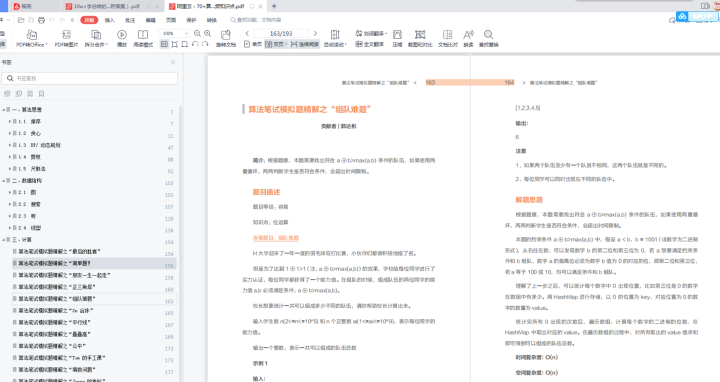Collapse the 三、计算 bookmark section

[4, 240]
